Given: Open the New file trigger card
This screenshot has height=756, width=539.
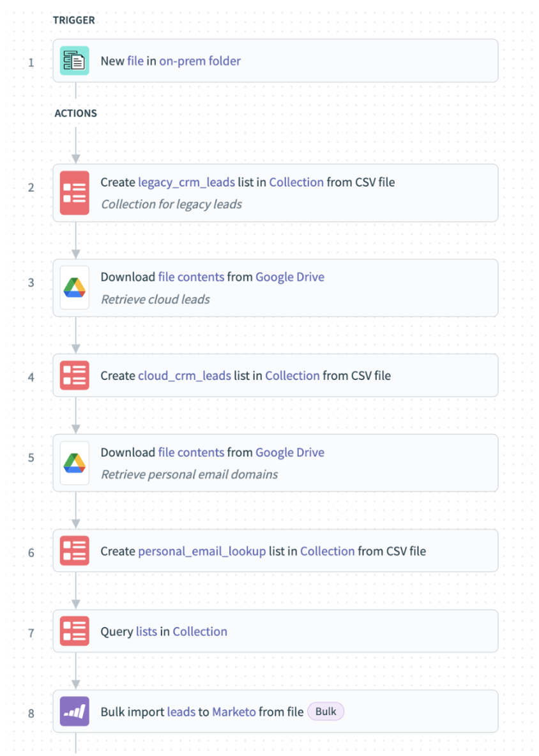Looking at the screenshot, I should 275,61.
